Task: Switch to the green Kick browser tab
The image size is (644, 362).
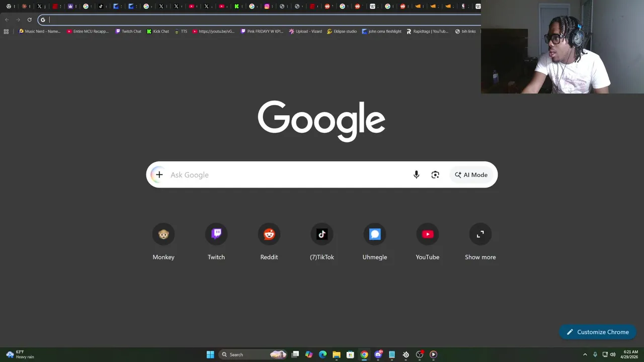Action: [237, 7]
